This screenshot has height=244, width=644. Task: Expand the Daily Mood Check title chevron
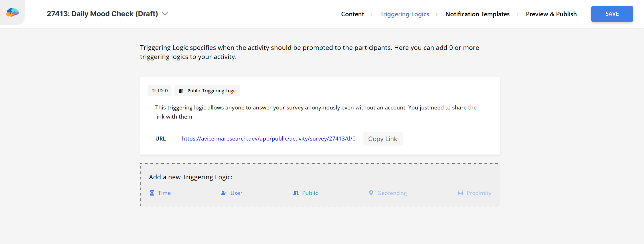point(165,14)
